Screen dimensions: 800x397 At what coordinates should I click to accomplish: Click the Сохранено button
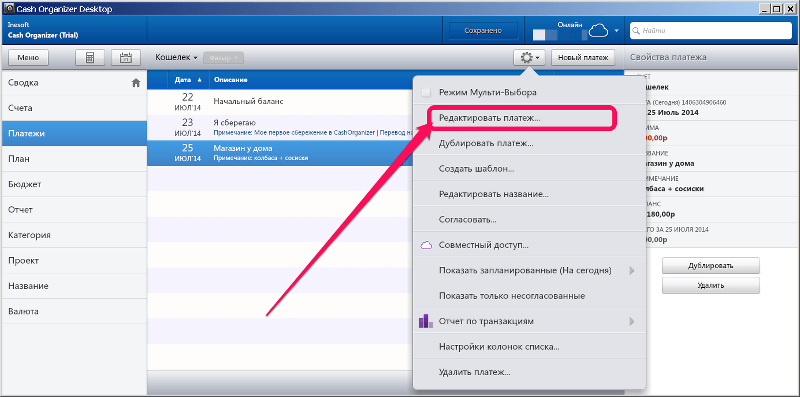pyautogui.click(x=483, y=31)
